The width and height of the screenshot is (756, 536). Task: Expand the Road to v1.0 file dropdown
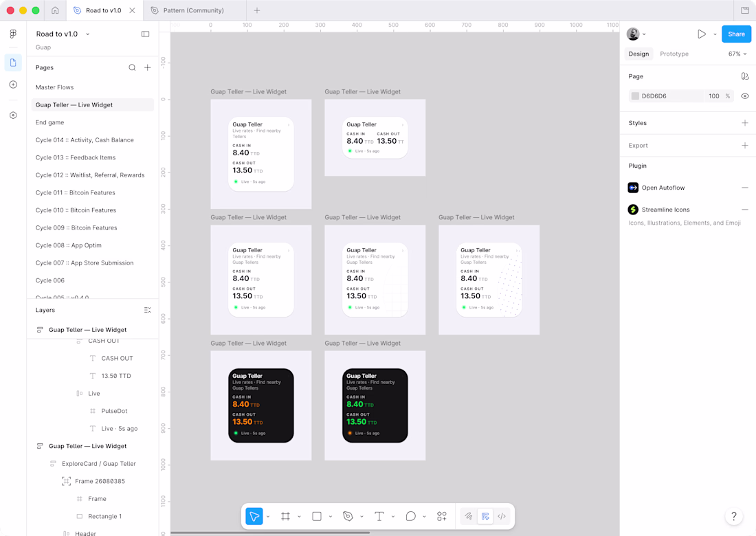88,34
